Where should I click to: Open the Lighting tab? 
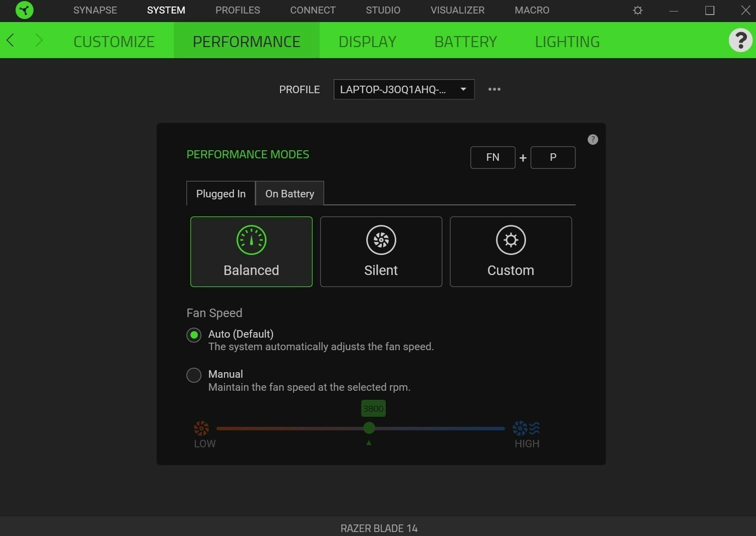coord(568,41)
